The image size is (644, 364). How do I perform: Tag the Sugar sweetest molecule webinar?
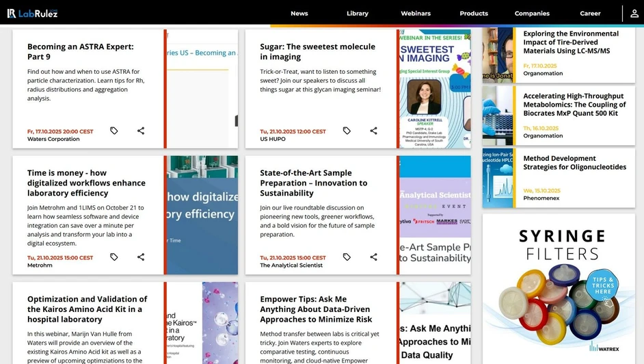click(347, 131)
